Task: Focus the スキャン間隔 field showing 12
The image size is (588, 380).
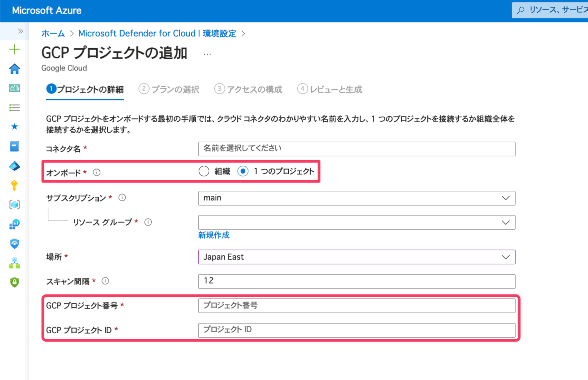Action: (357, 282)
